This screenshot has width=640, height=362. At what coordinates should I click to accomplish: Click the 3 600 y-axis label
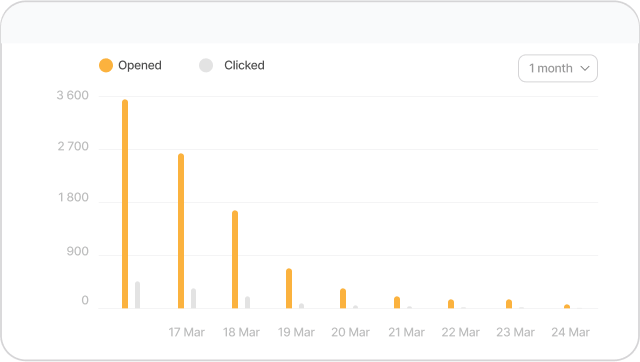click(73, 95)
